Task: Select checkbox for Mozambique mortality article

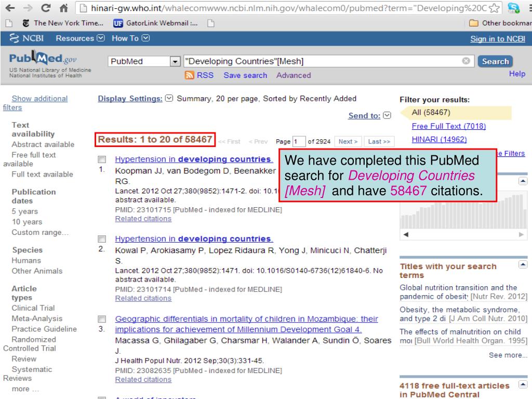Action: coord(102,319)
